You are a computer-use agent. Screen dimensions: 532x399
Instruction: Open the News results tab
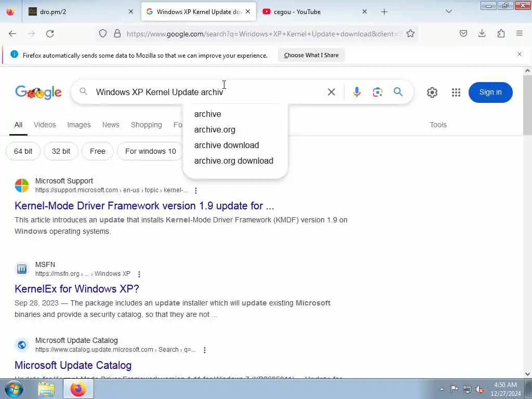click(111, 125)
